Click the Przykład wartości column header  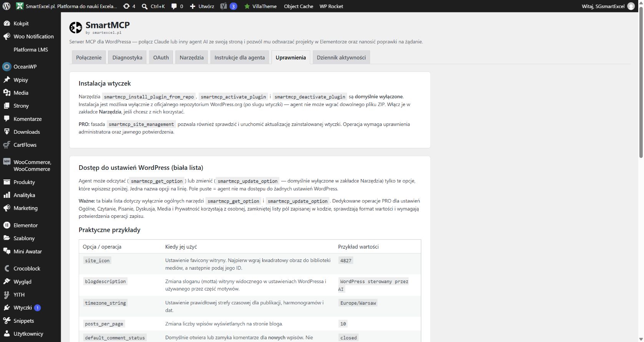[358, 247]
